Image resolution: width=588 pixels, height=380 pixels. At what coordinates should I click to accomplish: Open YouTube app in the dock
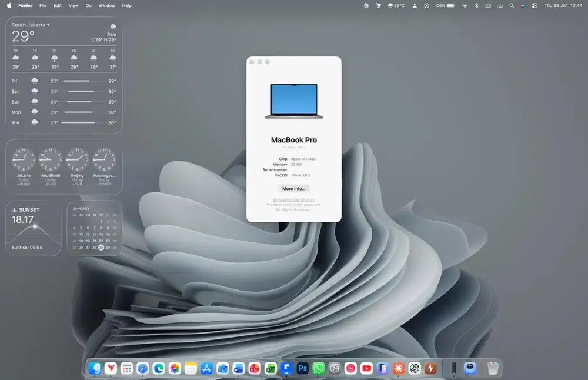point(365,368)
